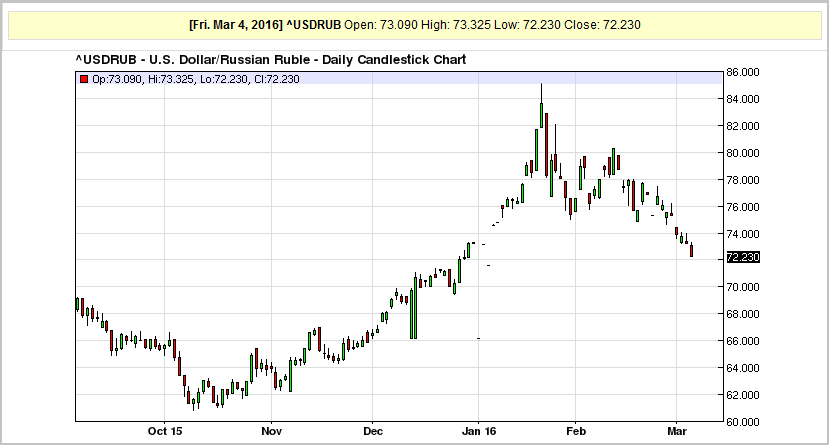Click the tallest green candle near 84
Image resolution: width=829 pixels, height=445 pixels.
click(541, 115)
